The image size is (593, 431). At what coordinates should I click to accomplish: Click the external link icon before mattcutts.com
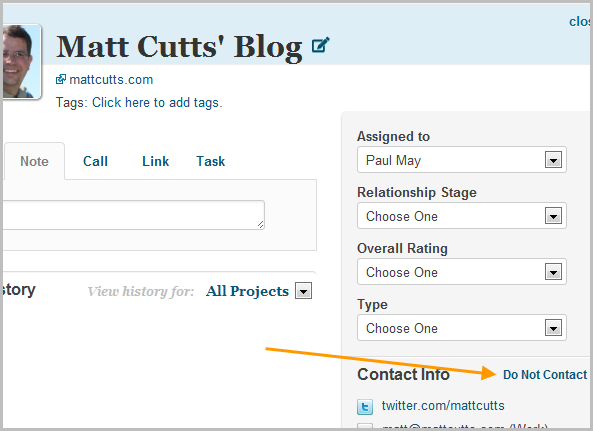[x=61, y=79]
